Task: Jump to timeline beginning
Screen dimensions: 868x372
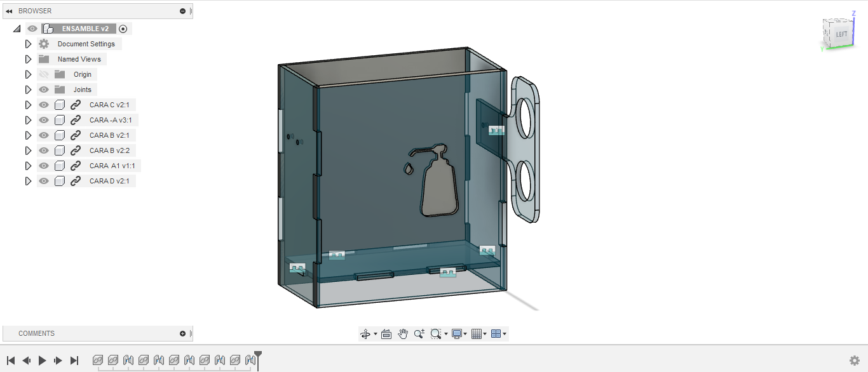Action: [x=11, y=361]
